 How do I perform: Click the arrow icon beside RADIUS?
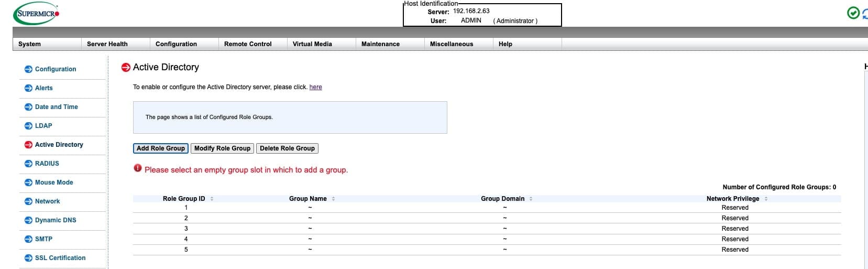coord(28,164)
